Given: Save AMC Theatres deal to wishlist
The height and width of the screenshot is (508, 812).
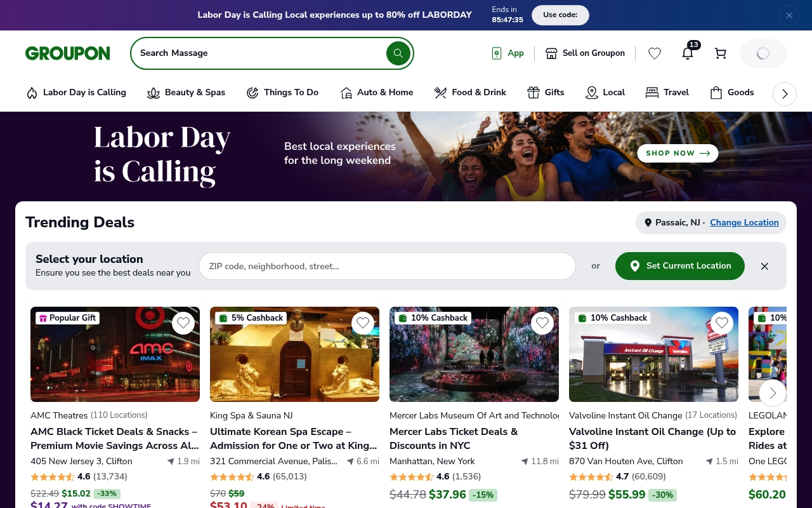Looking at the screenshot, I should click(x=183, y=323).
